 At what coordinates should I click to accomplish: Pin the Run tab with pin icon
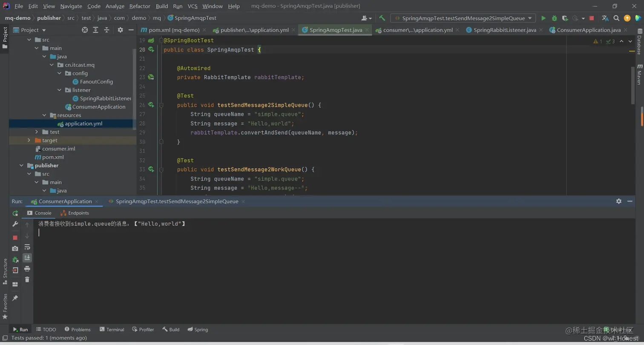coord(15,298)
